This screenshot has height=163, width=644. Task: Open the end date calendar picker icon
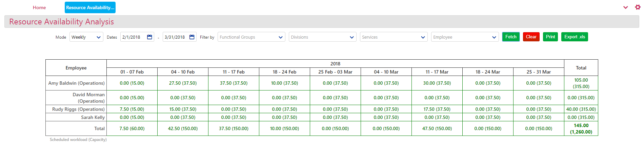pos(192,37)
